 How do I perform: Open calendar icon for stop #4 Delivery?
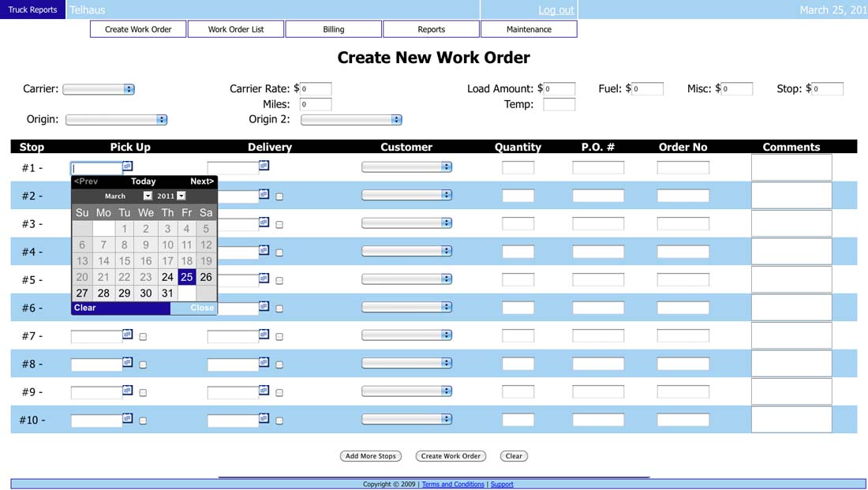[264, 250]
